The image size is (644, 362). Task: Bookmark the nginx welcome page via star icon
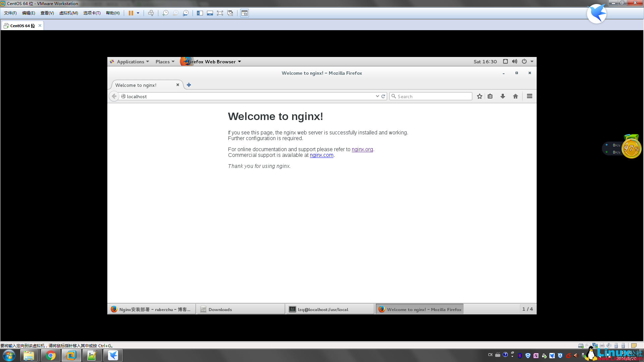click(x=479, y=96)
